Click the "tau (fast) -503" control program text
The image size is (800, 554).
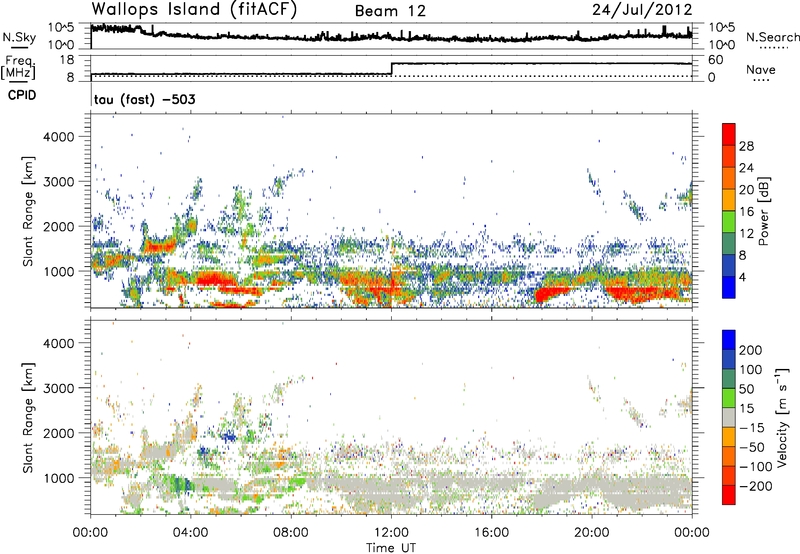pos(145,99)
